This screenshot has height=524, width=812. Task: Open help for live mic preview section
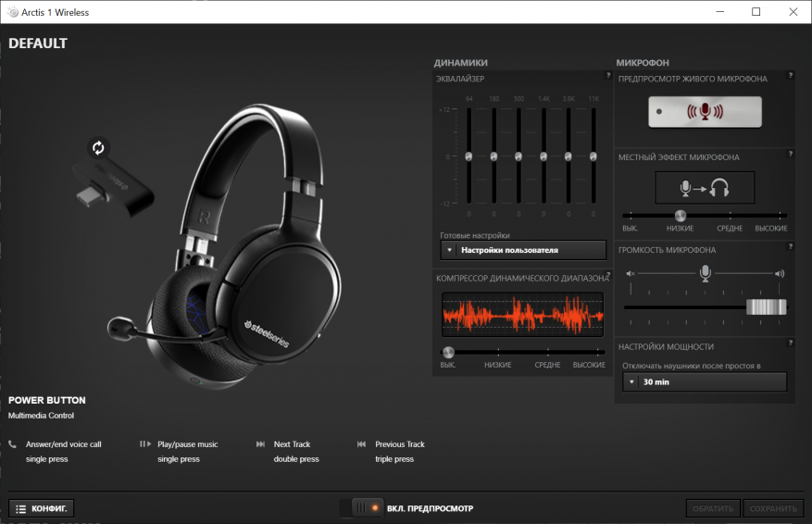pos(791,75)
